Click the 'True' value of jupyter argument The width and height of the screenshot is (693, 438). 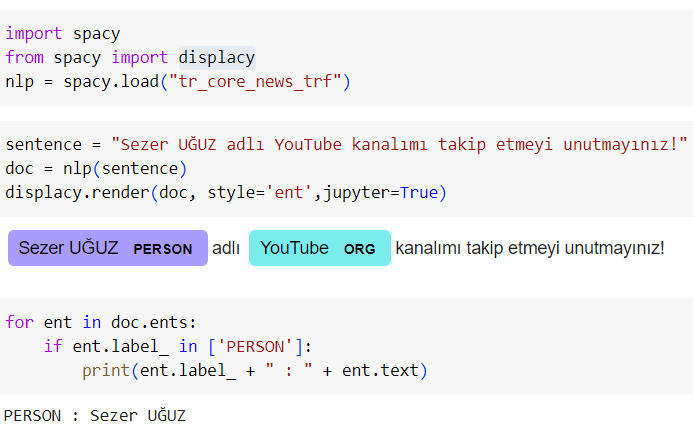point(419,193)
